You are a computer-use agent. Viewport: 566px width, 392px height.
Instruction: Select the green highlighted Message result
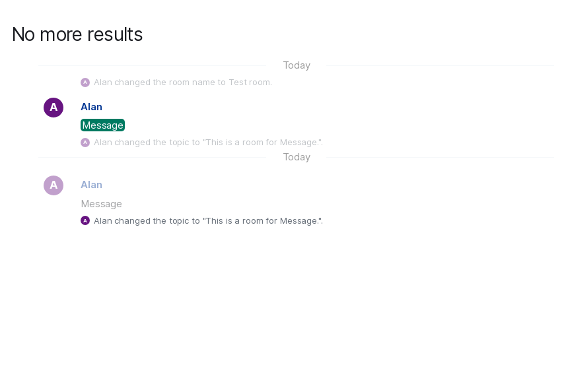click(x=102, y=125)
